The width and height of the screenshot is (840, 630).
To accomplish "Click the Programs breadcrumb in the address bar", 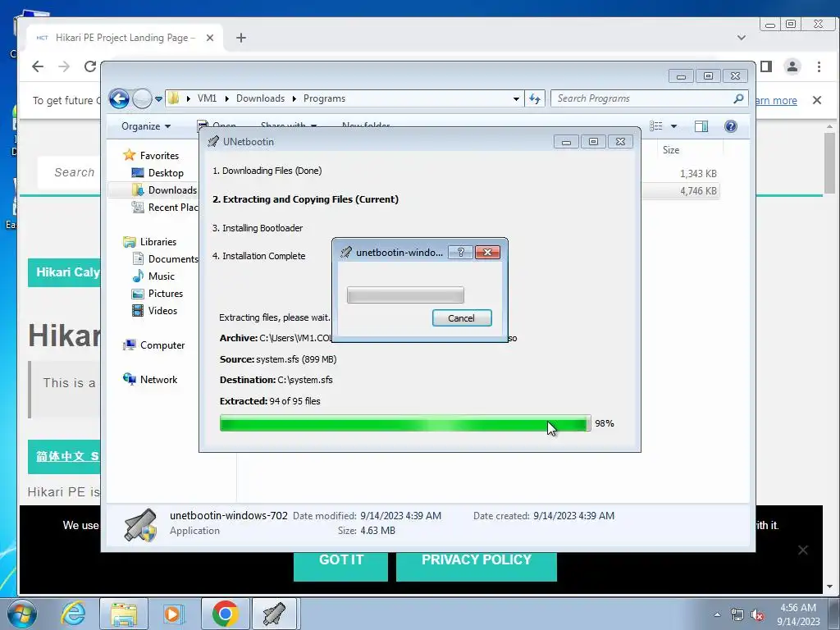I will click(324, 98).
